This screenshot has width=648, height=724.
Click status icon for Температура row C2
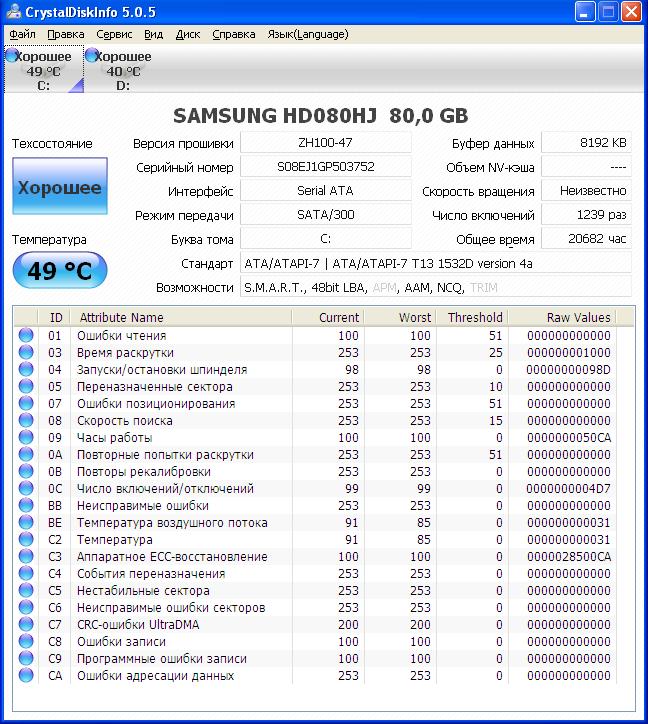pyautogui.click(x=26, y=539)
